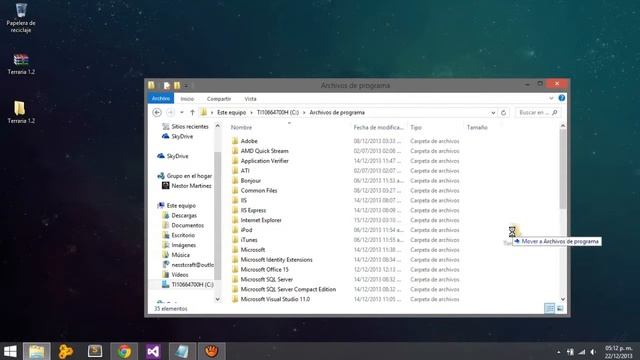Screen dimensions: 640x360
Task: Click the file list vertical scrollbar
Action: (563, 169)
